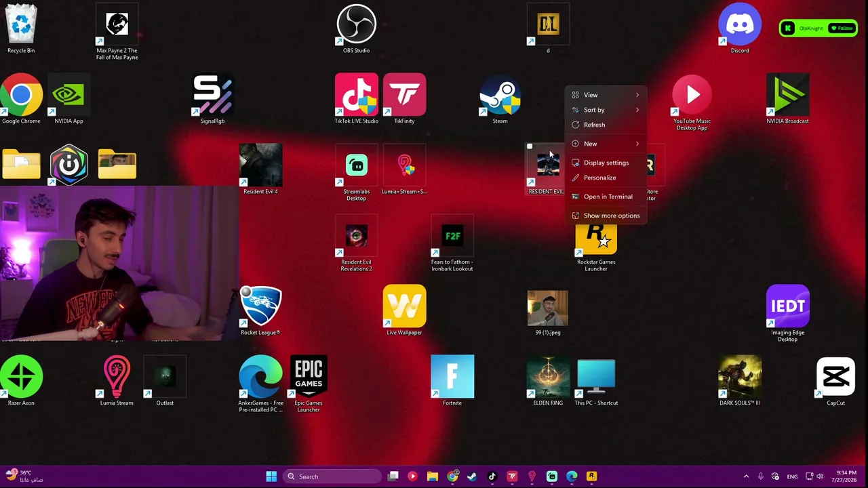Image resolution: width=868 pixels, height=488 pixels.
Task: Select the Live Wallpaper desktop icon
Action: (x=404, y=310)
